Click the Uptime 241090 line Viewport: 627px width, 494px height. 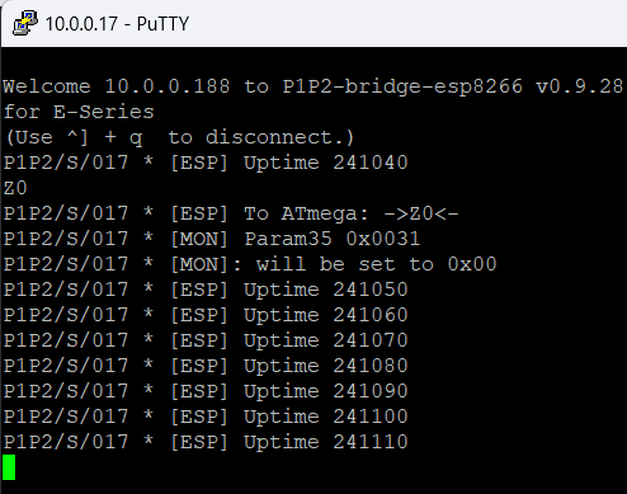205,391
